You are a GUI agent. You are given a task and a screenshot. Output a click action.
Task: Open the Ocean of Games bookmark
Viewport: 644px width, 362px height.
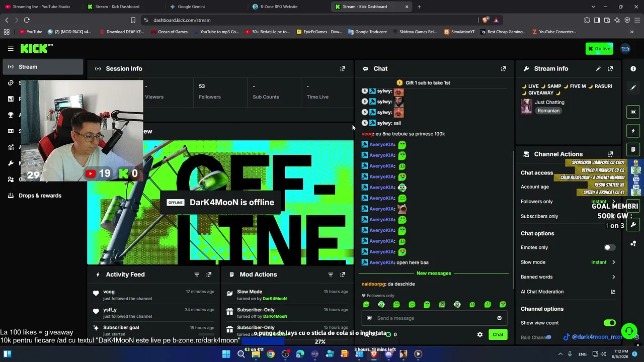click(169, 32)
